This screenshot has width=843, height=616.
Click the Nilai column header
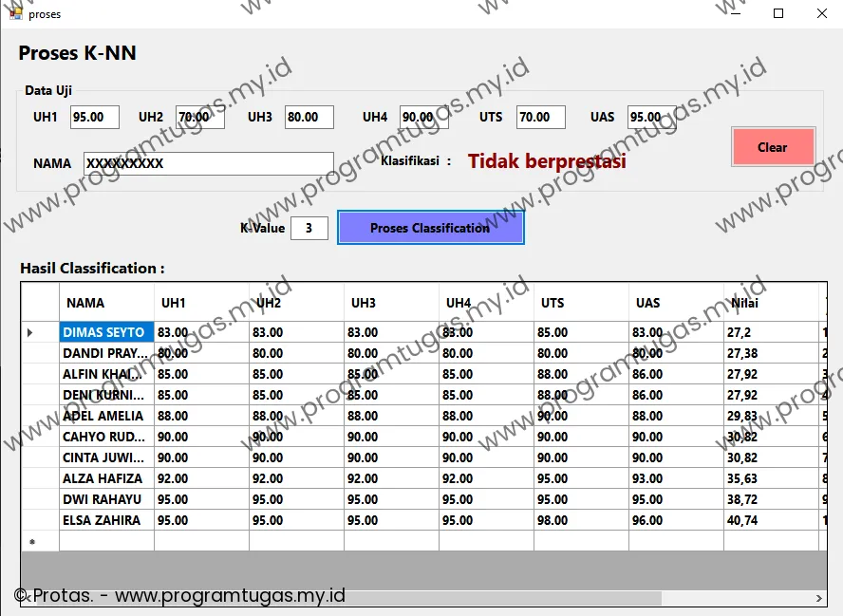[770, 303]
